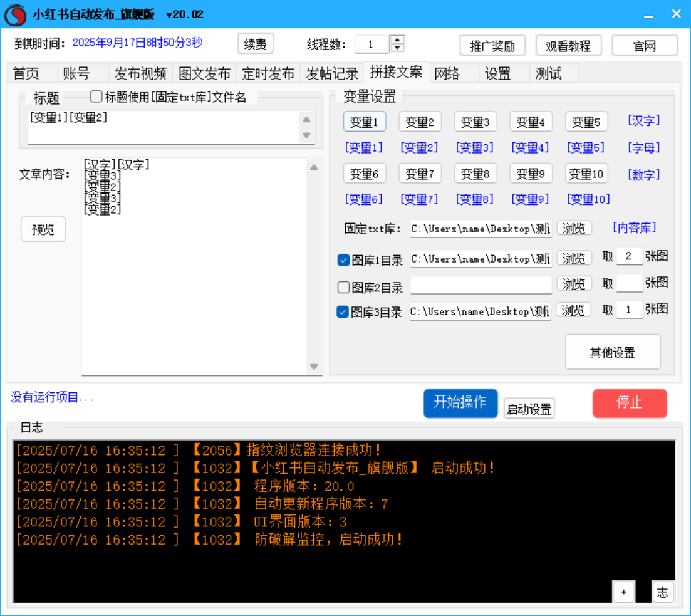Click the 变量8 button
Screen dimensions: 691x616
click(x=475, y=174)
